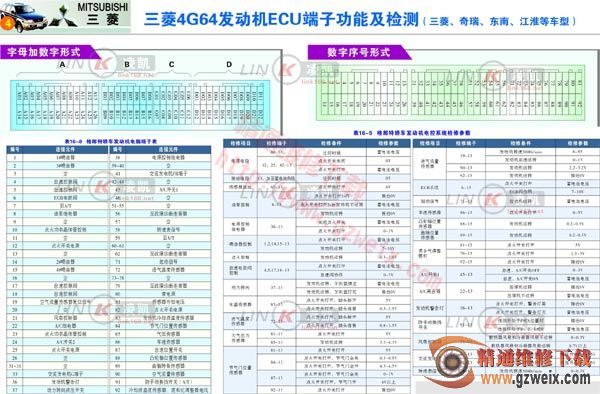600x394 pixels.
Task: Click connector label B above cyan connector
Action: click(x=127, y=65)
